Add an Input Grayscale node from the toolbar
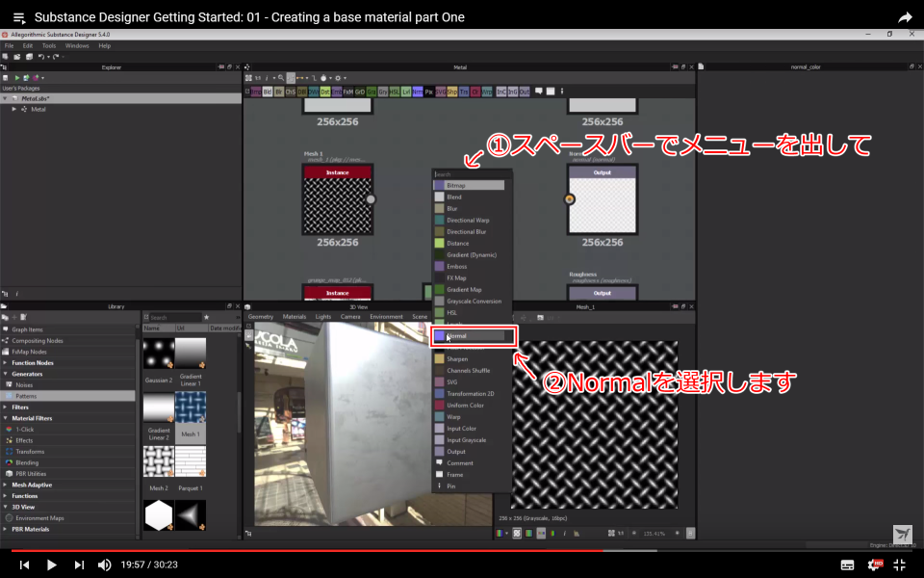924x578 pixels. tap(513, 92)
